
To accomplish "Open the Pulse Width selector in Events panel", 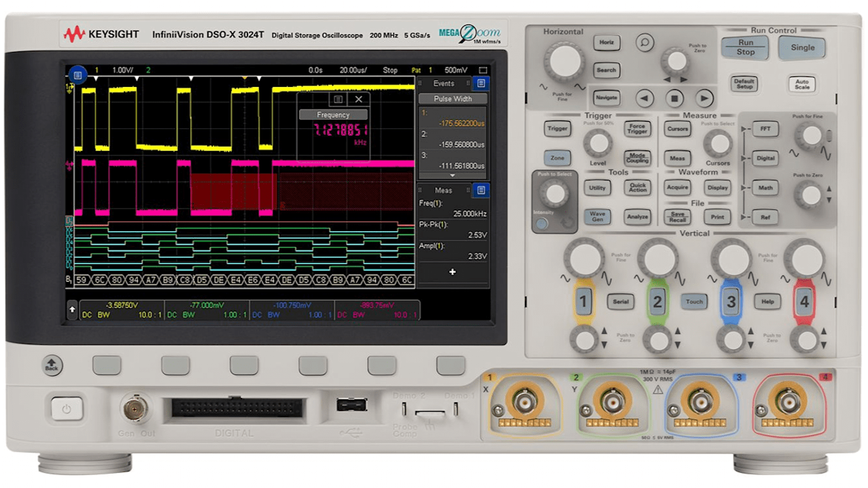I will 452,98.
